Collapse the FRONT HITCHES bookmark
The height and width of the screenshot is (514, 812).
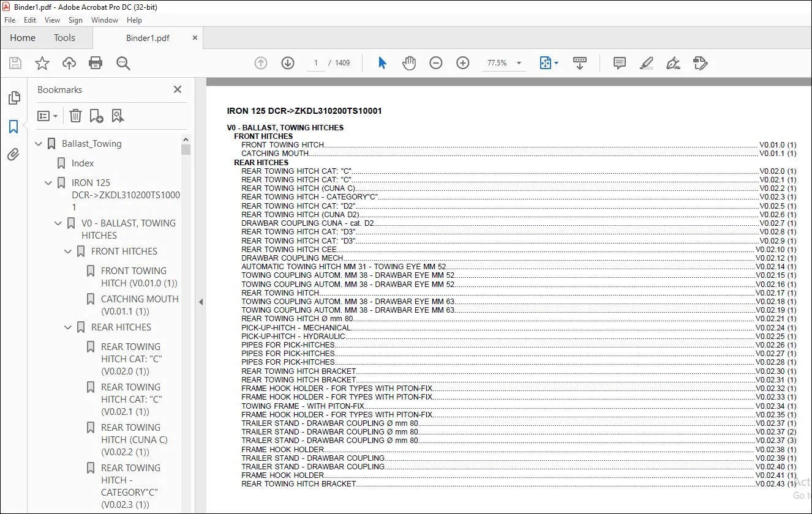[x=69, y=251]
